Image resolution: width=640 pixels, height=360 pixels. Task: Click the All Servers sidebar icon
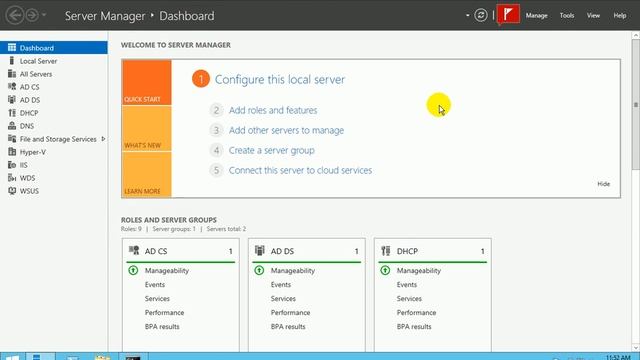12,74
